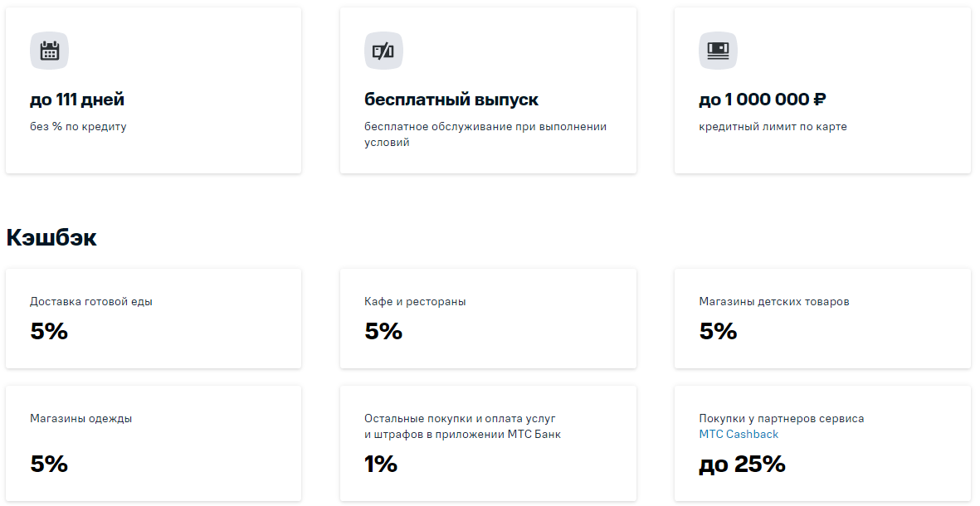
Task: Click the 'Остальные покупки' 1% cashback card
Action: [488, 442]
